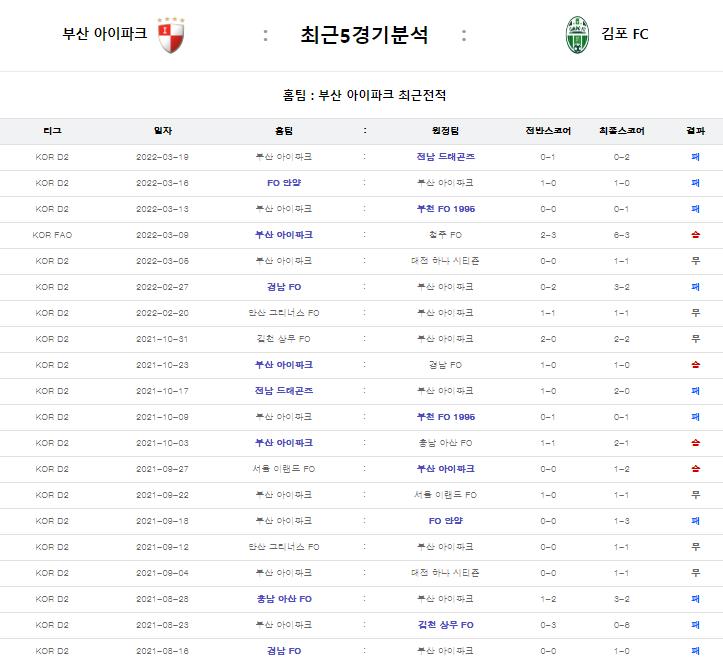Click final score 1-2 in 2021-09-27 row

[622, 469]
